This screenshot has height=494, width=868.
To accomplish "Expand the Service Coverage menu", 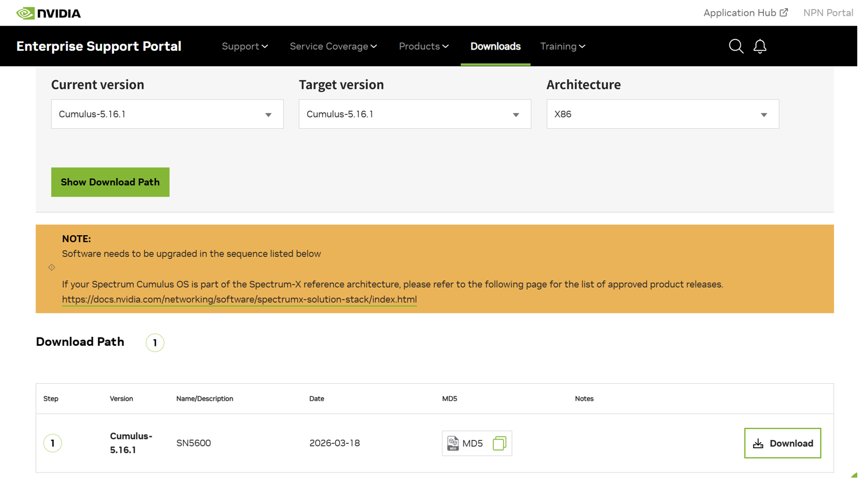I will (x=333, y=46).
